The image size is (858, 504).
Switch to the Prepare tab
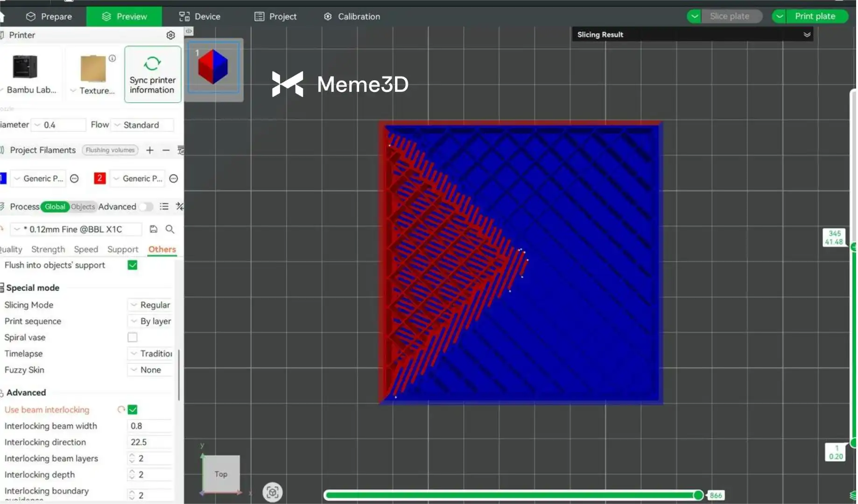click(x=49, y=16)
